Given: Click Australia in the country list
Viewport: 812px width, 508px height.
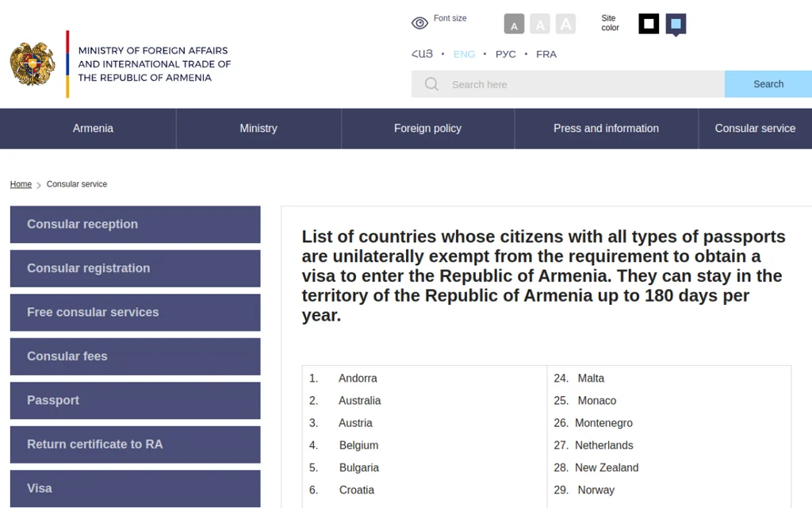Looking at the screenshot, I should click(x=359, y=401).
